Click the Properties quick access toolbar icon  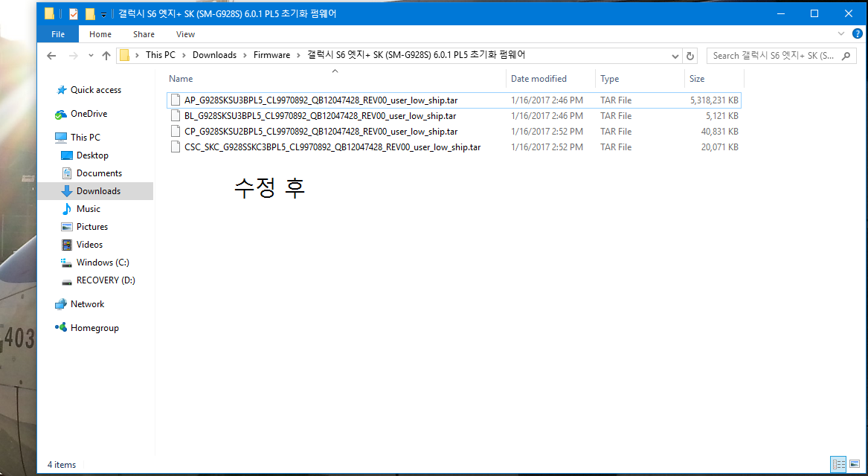click(x=73, y=13)
